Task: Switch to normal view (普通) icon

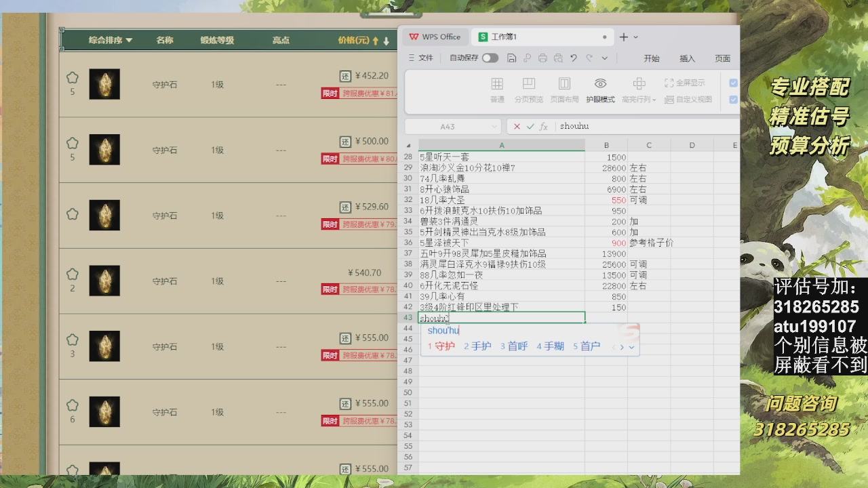Action: click(x=497, y=89)
